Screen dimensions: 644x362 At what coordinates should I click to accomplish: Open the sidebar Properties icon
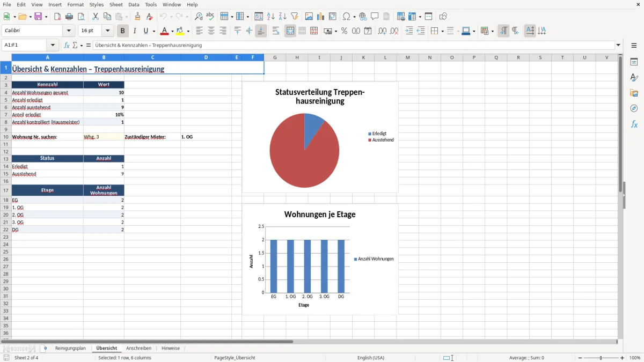coord(634,62)
